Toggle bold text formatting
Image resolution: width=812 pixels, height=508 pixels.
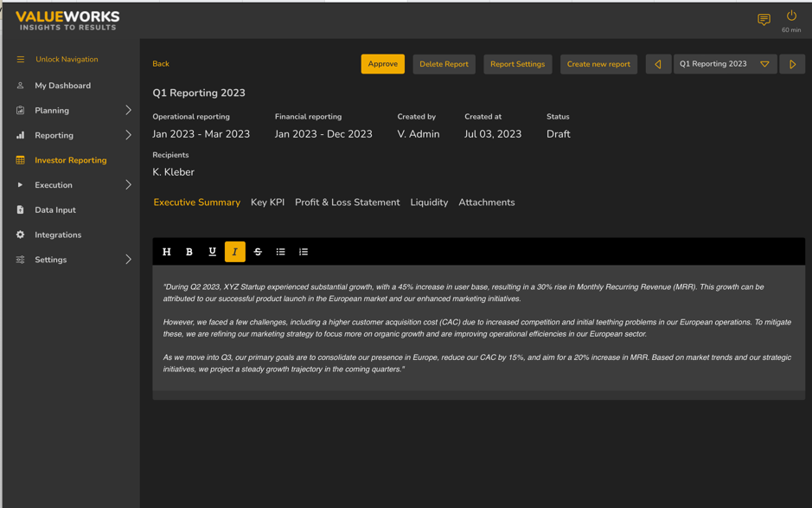(x=189, y=252)
